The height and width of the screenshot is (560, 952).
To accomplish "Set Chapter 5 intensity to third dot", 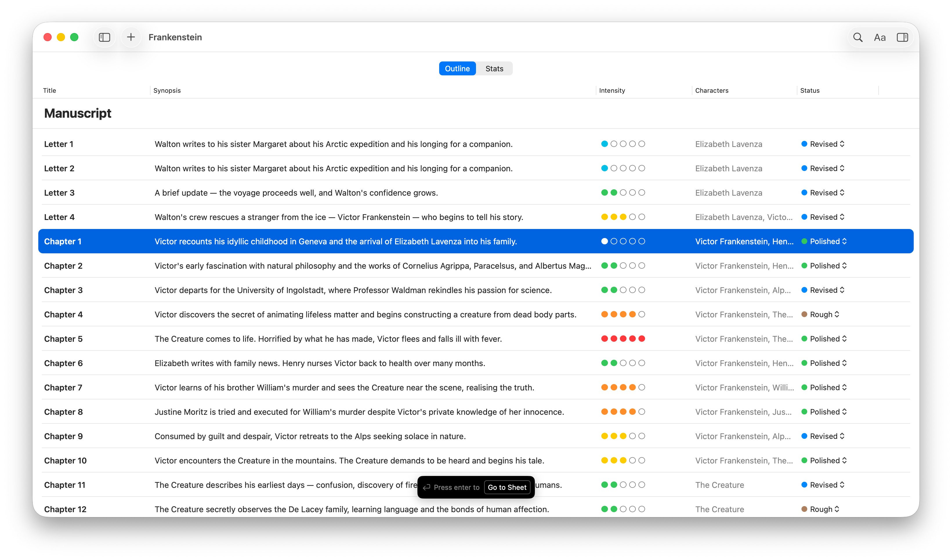I will point(623,339).
